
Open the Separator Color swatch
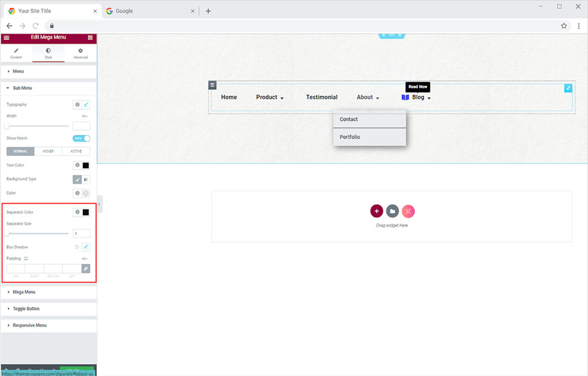(x=86, y=212)
